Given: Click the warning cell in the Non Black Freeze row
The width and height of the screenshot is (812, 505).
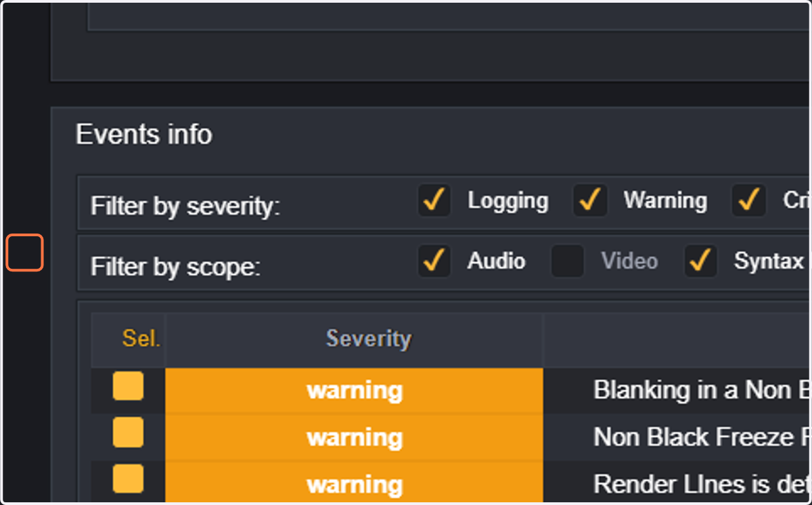Looking at the screenshot, I should [x=354, y=437].
